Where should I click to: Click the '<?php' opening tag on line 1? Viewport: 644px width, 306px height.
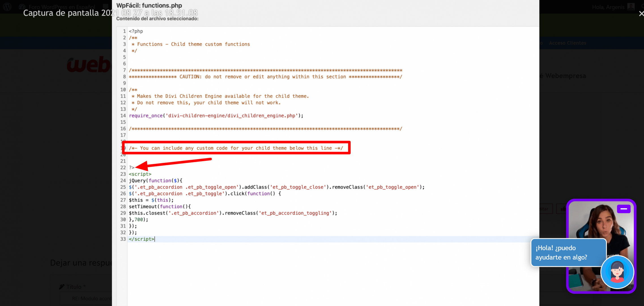[x=136, y=31]
